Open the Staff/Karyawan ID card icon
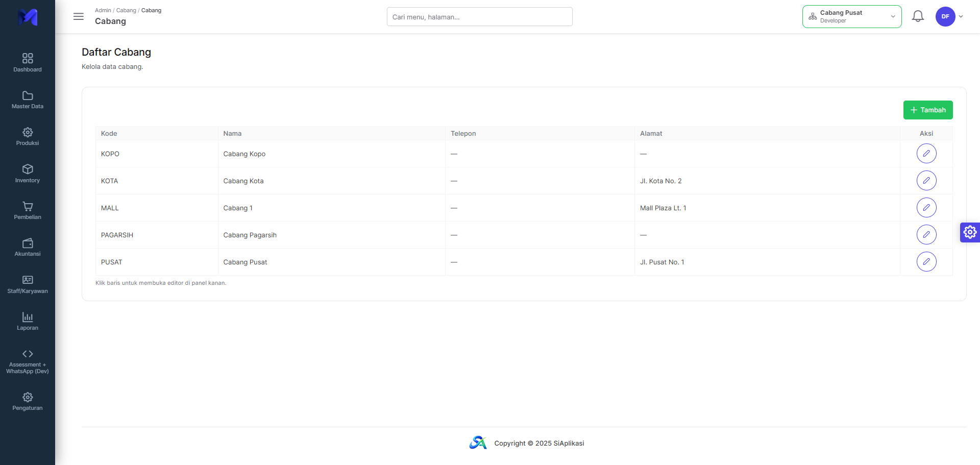The width and height of the screenshot is (980, 465). pyautogui.click(x=28, y=280)
